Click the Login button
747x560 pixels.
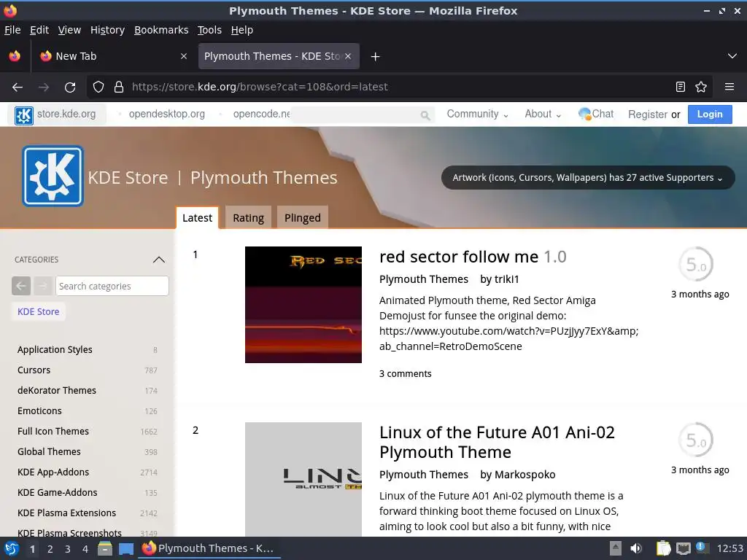(x=710, y=114)
